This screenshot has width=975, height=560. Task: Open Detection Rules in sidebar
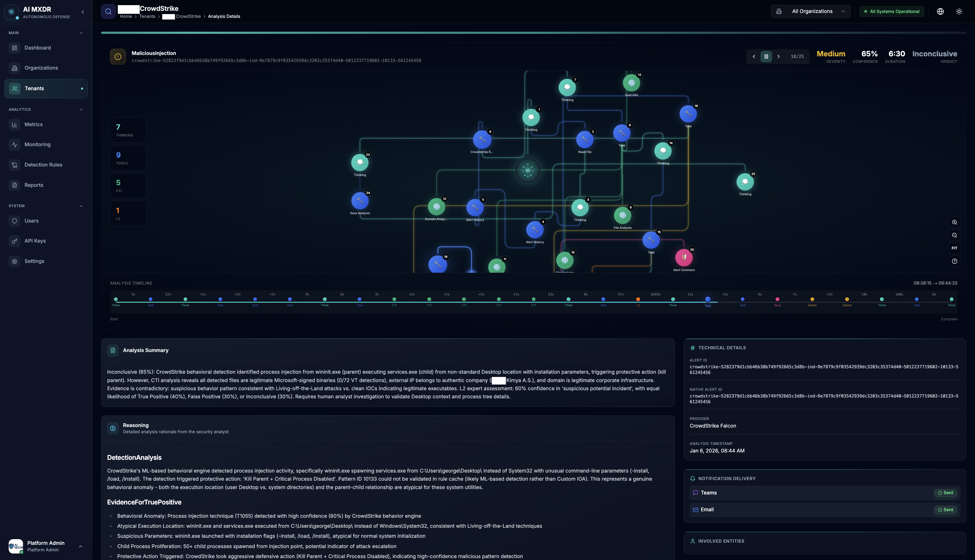click(46, 165)
